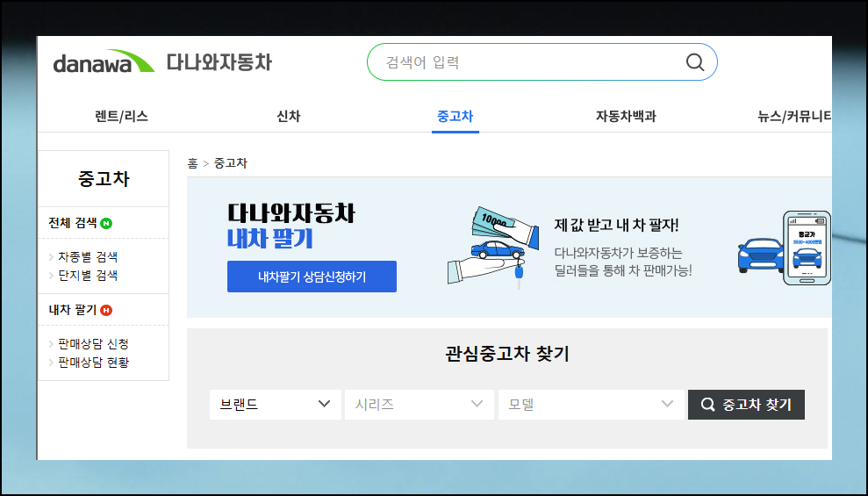
Task: Click the blue car and phone illustration
Action: tap(784, 248)
